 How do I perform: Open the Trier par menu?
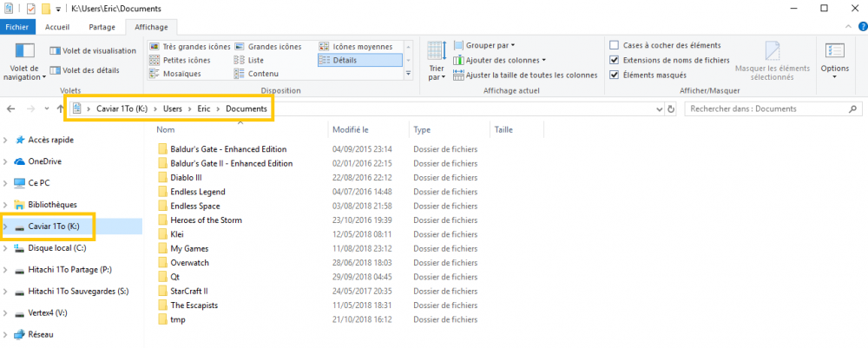click(x=437, y=61)
